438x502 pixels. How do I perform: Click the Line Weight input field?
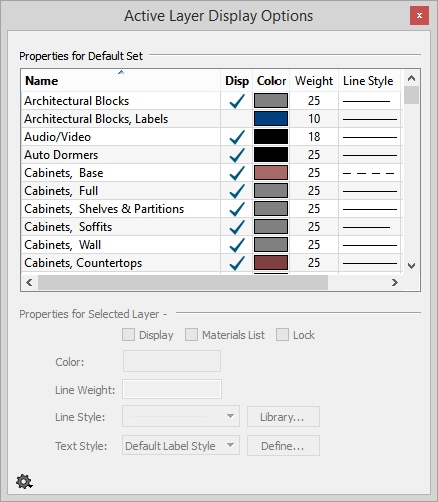coord(172,389)
